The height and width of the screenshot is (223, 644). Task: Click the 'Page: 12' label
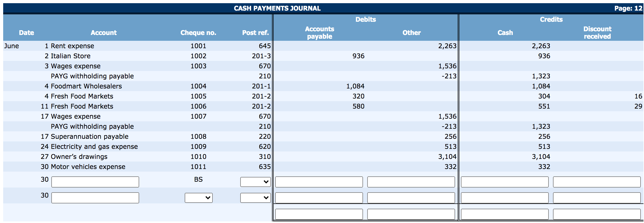pyautogui.click(x=628, y=8)
